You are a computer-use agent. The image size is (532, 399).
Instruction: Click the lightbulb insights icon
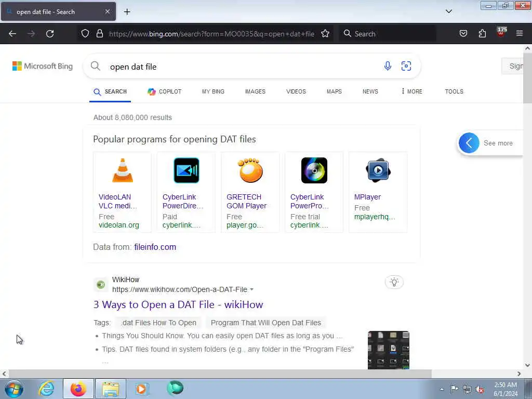[x=394, y=282]
